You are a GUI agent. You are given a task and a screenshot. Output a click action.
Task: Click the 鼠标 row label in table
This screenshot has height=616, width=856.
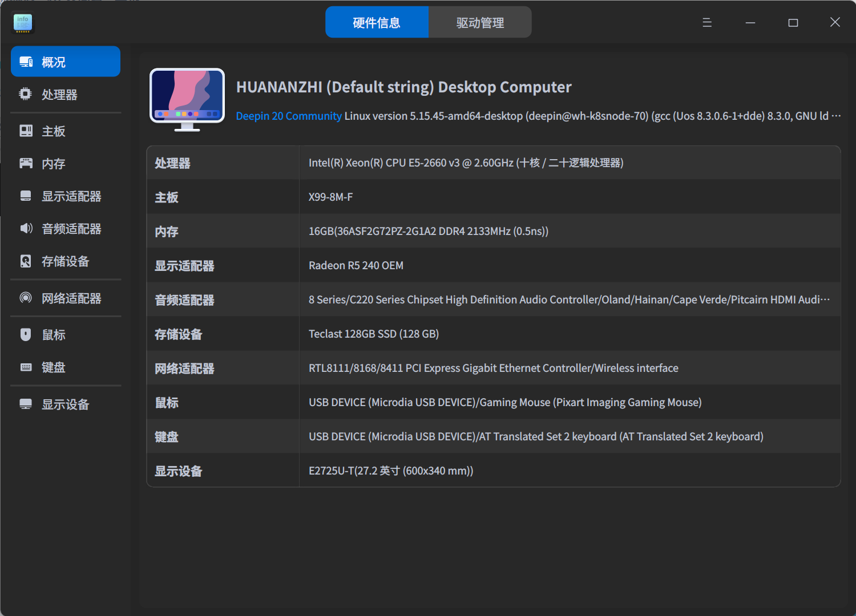167,403
